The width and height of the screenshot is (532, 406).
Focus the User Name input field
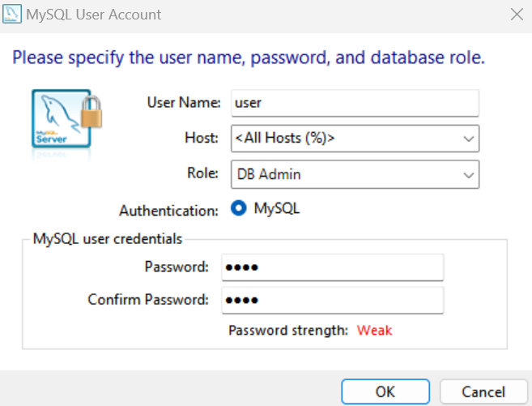pos(355,103)
